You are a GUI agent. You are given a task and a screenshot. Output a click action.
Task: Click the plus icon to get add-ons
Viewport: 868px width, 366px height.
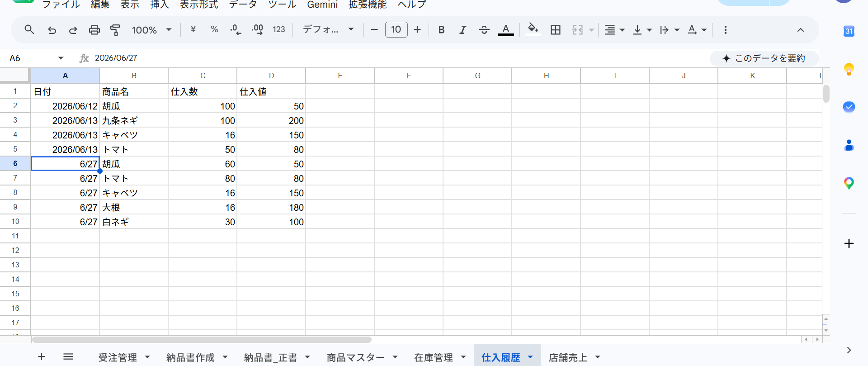[x=849, y=243]
